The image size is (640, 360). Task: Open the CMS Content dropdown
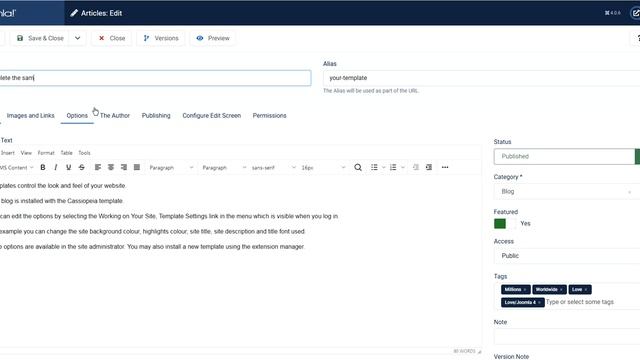point(16,168)
